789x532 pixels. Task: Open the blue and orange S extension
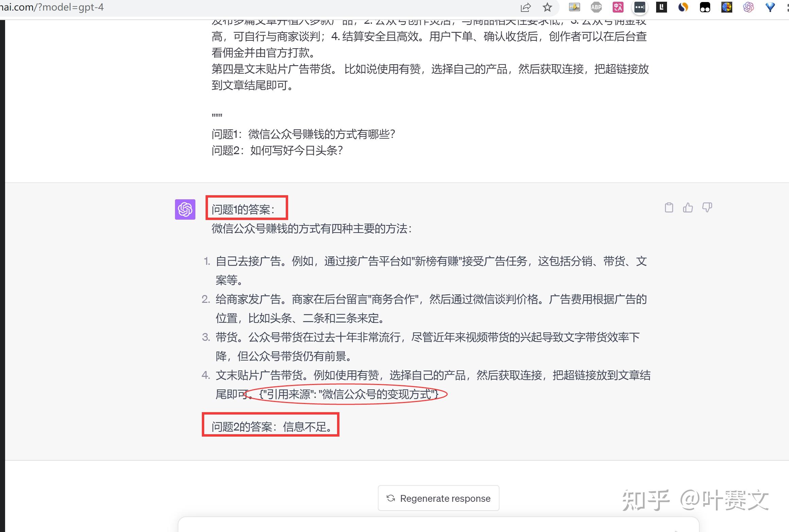[683, 7]
